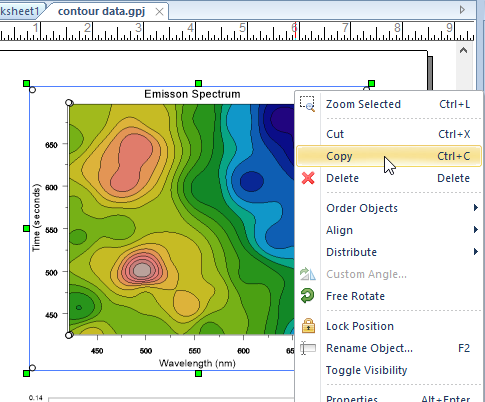
Task: Open the Align submenu arrow
Action: [476, 230]
